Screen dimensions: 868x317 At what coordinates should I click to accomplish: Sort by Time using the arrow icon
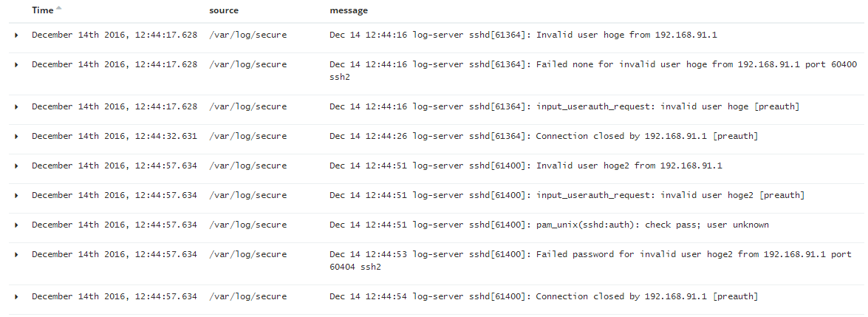coord(59,10)
